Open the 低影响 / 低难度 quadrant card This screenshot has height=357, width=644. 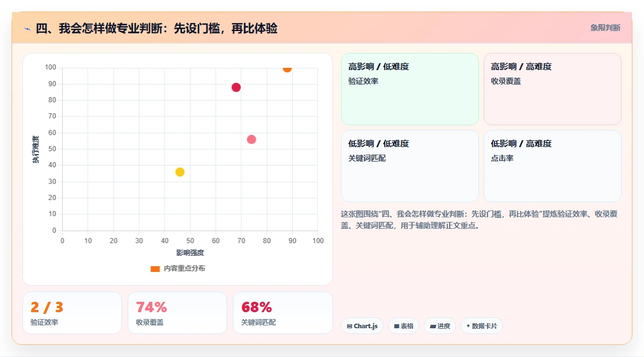[410, 166]
